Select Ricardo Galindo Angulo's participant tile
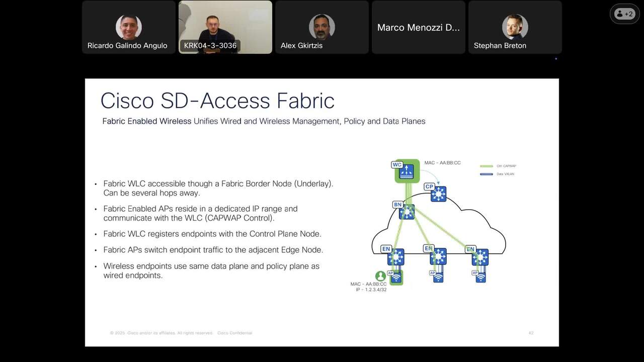The width and height of the screenshot is (644, 362). pos(129,27)
